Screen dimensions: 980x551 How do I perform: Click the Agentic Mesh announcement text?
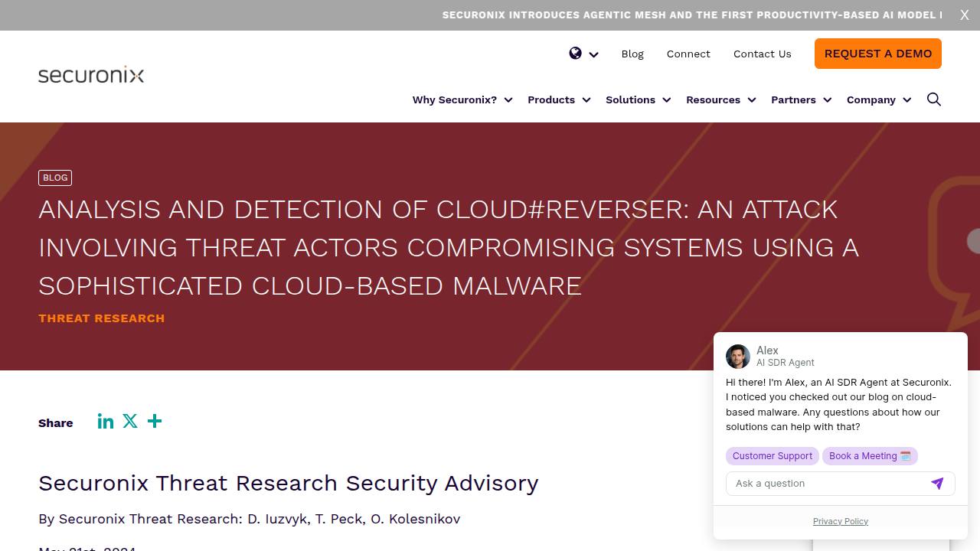(692, 15)
